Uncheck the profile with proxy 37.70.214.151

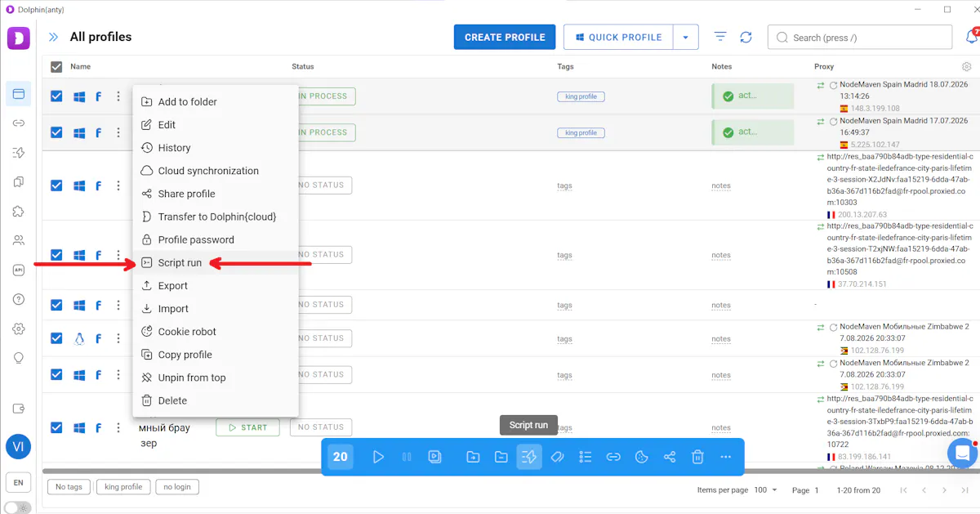coord(56,255)
